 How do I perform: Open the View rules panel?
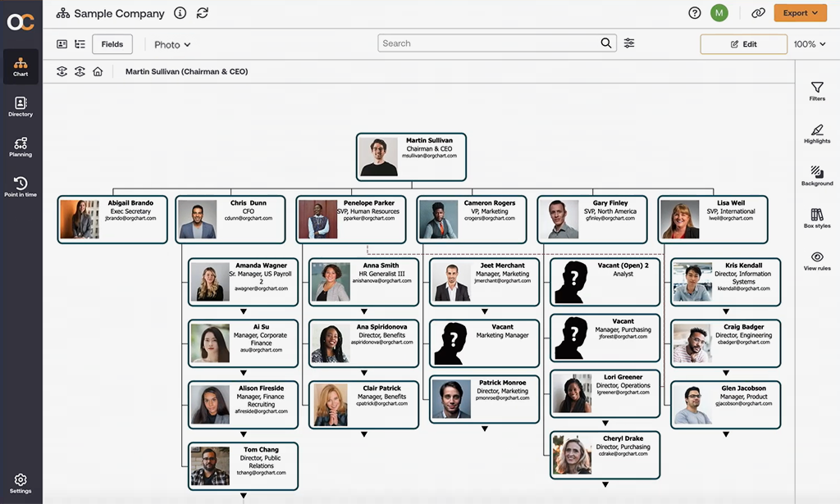[x=817, y=261]
